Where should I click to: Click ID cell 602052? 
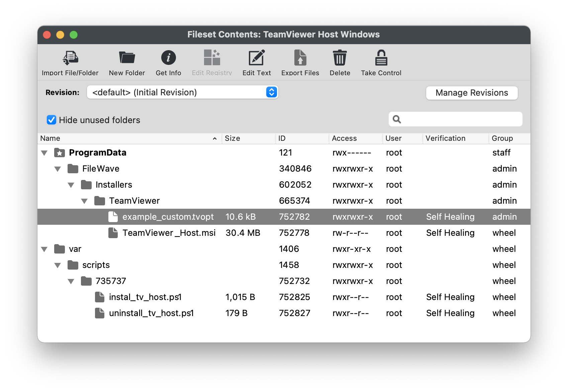[x=295, y=185]
